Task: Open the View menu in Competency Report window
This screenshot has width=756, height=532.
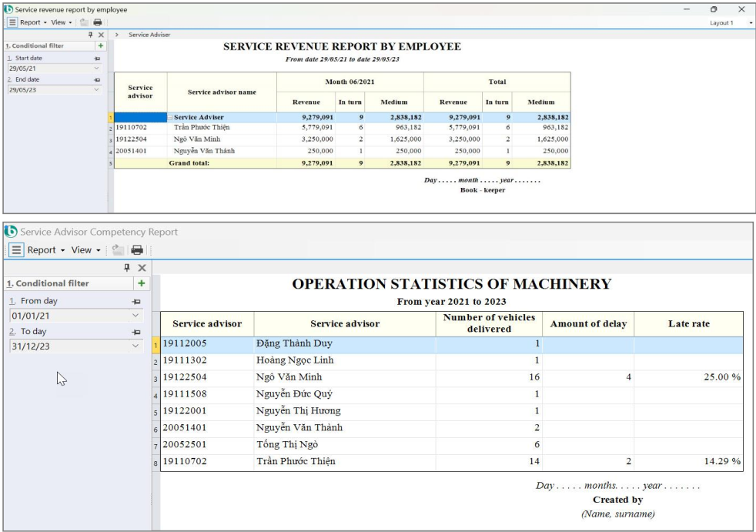Action: 83,250
